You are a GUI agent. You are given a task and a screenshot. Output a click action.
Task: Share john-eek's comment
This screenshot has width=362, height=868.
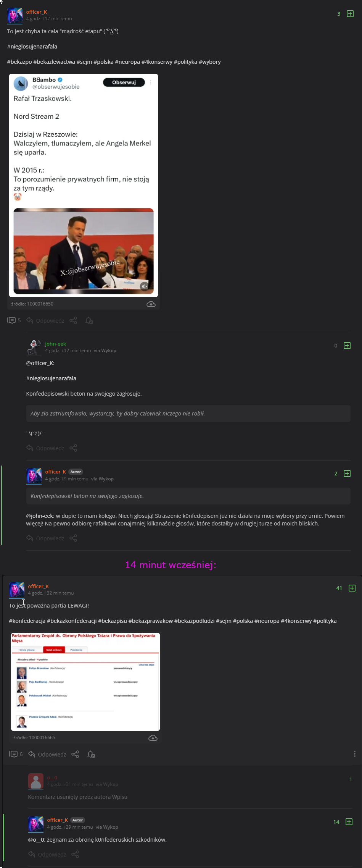pos(73,448)
